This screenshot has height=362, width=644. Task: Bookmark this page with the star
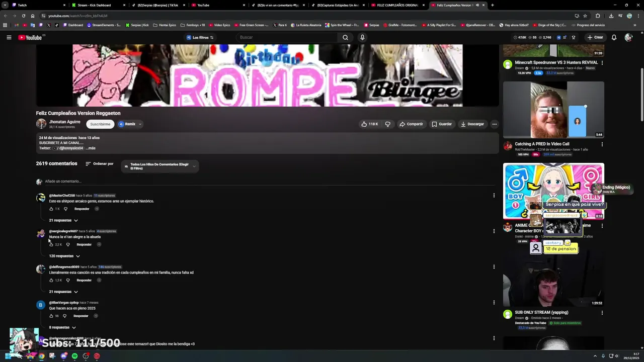pos(585,16)
